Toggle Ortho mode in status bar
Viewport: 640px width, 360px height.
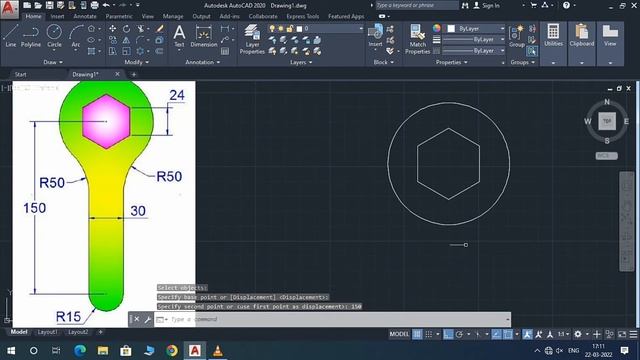(448, 334)
